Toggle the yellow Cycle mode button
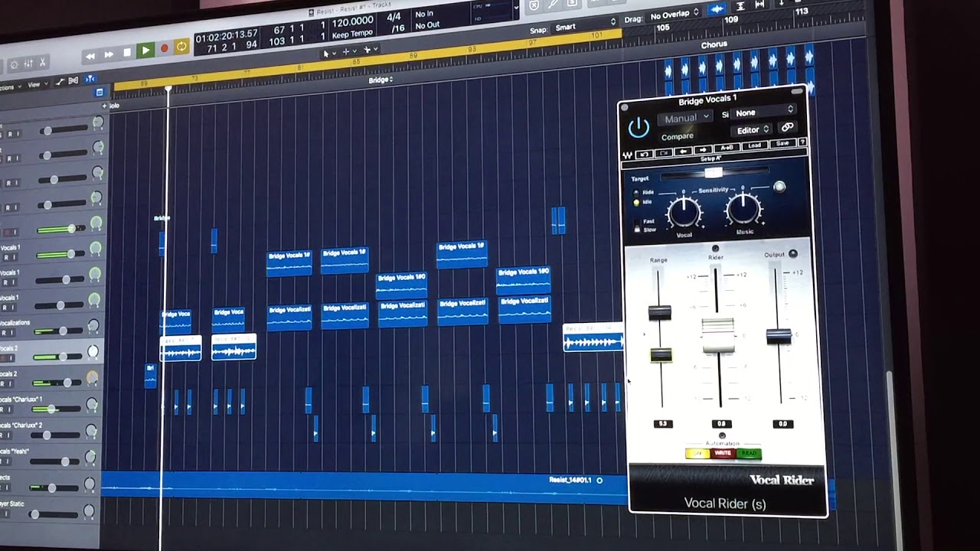980x551 pixels. click(181, 47)
